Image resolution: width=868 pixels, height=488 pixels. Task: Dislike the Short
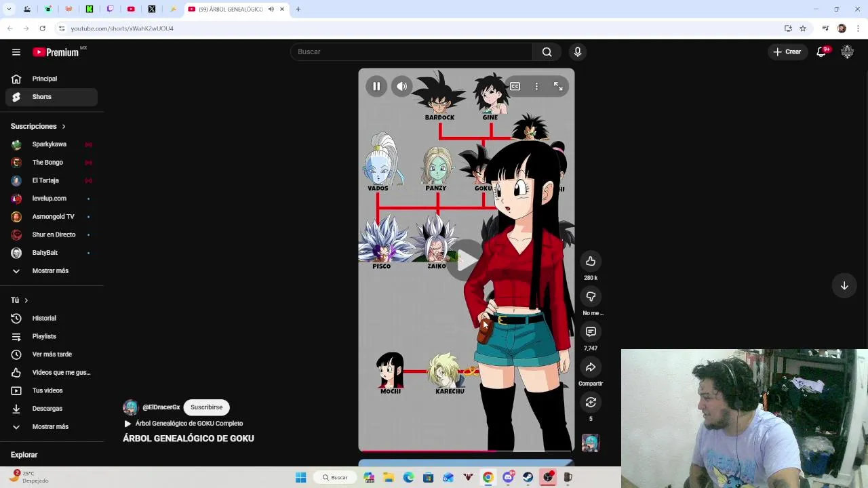[x=591, y=296]
